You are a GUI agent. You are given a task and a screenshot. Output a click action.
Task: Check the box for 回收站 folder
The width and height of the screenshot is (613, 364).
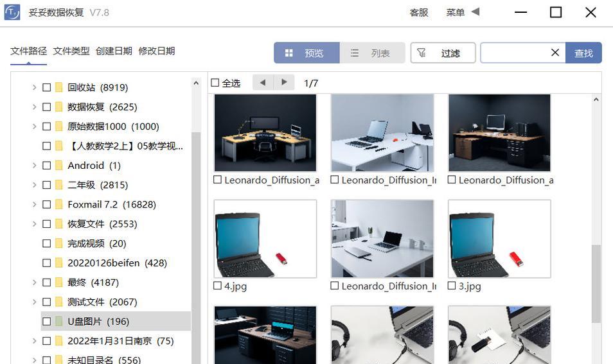coord(46,87)
